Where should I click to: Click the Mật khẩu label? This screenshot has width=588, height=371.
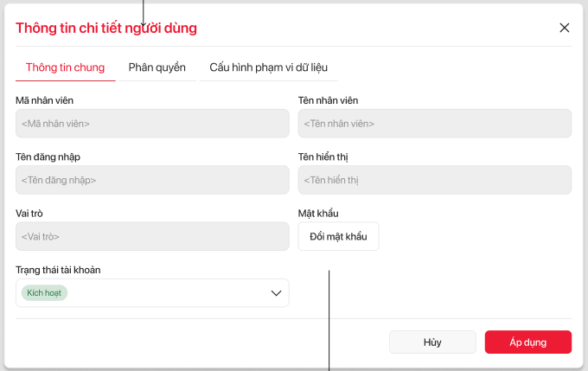point(317,213)
